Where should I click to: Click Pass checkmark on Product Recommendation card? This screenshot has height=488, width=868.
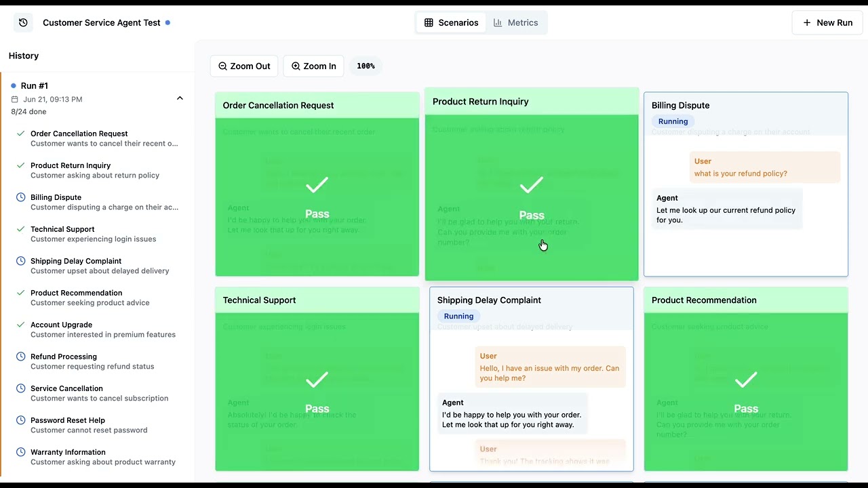pos(746,380)
